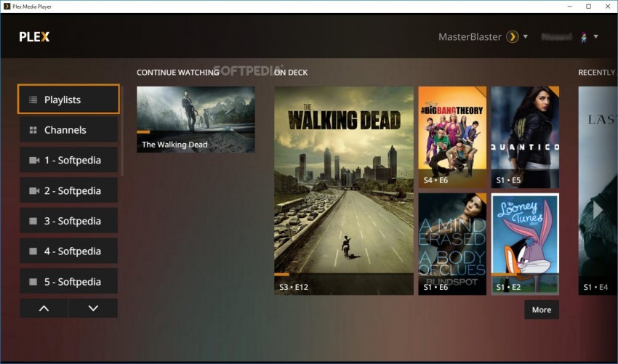Open The Walking Dead S3 E12 poster

pyautogui.click(x=344, y=190)
